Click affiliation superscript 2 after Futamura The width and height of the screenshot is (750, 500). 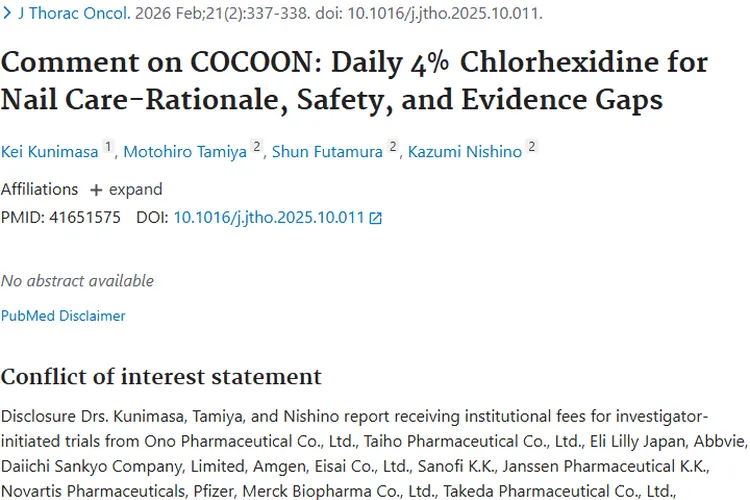click(394, 148)
